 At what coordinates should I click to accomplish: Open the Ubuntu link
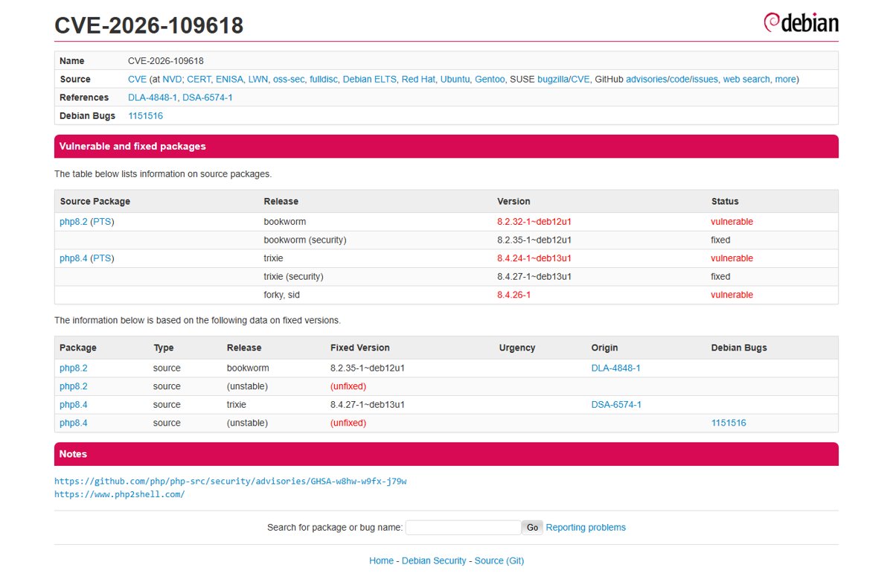[x=455, y=79]
